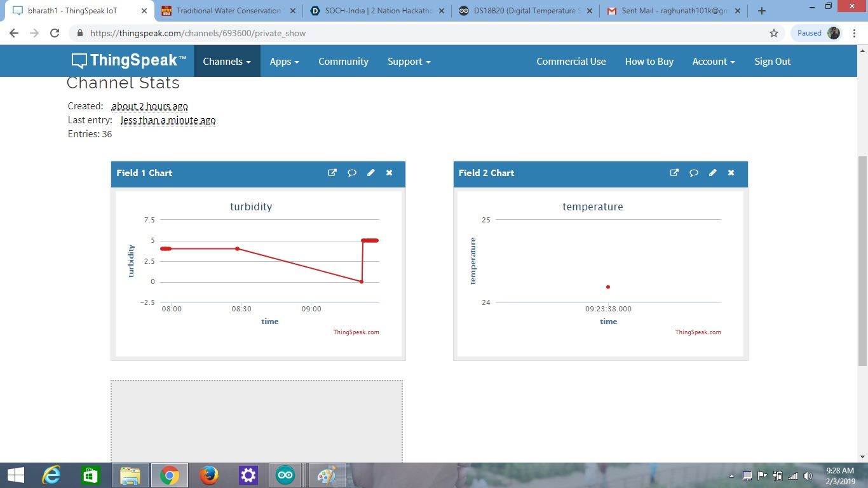Open Commercial Use link

(x=571, y=62)
